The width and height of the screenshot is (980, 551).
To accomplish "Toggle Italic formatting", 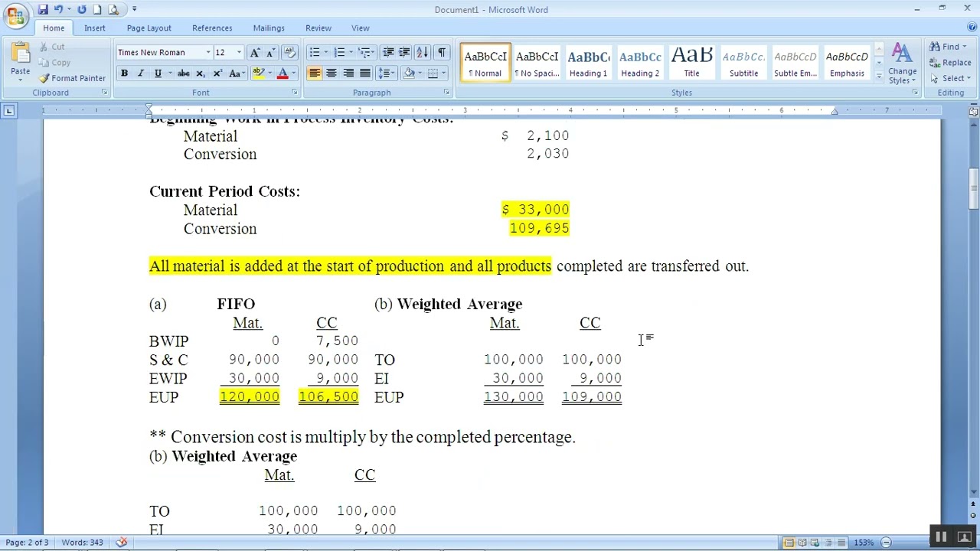I will (141, 73).
